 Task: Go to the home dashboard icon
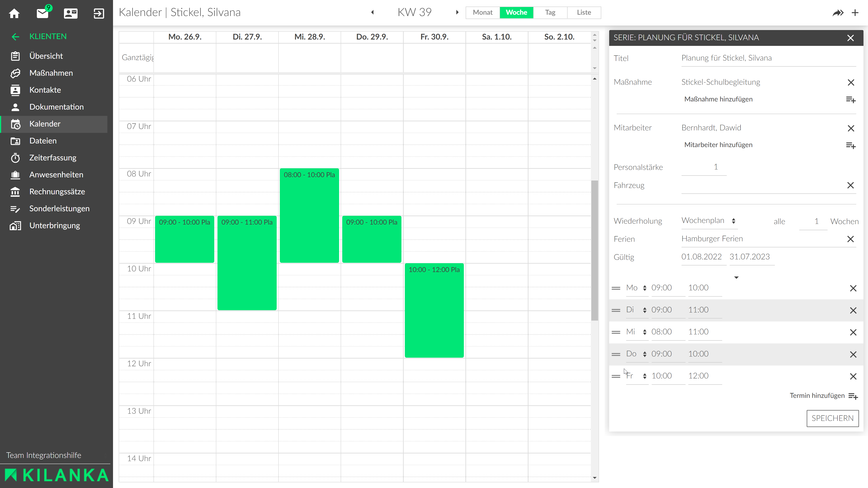[14, 14]
